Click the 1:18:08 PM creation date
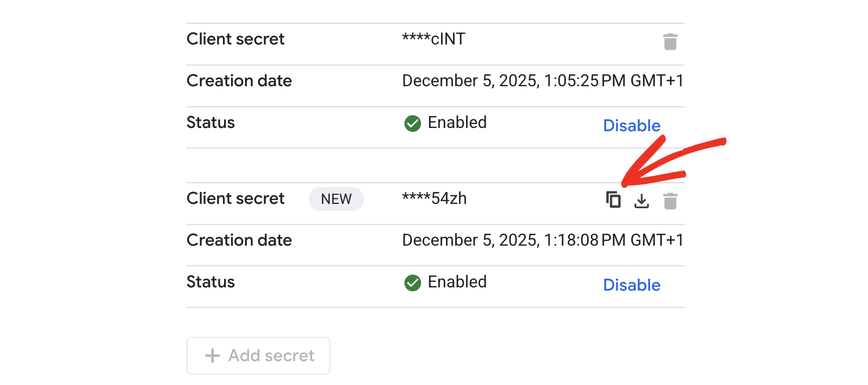The width and height of the screenshot is (868, 385). pyautogui.click(x=542, y=240)
